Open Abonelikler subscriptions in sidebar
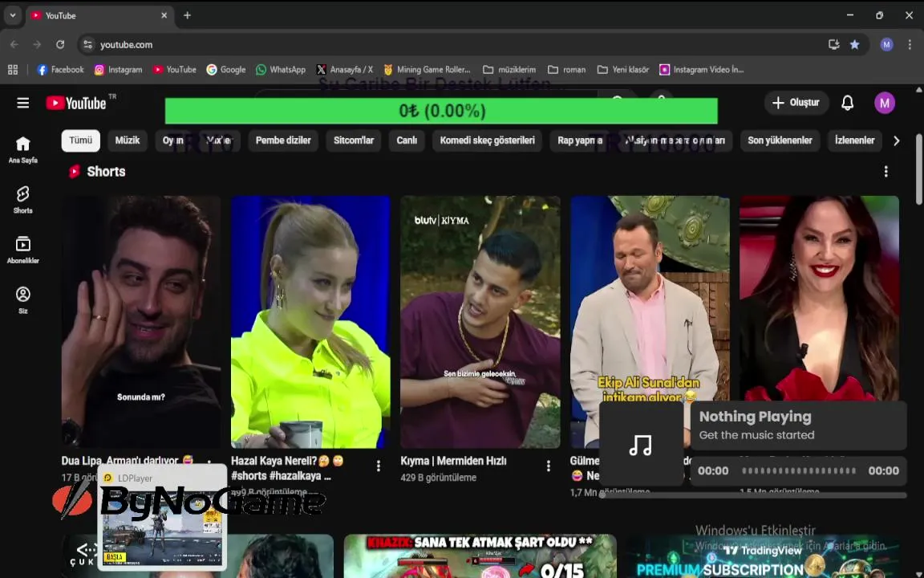This screenshot has height=578, width=924. pos(23,250)
